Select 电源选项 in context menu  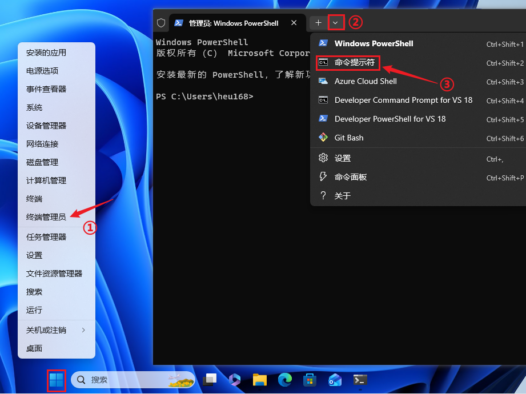coord(56,71)
